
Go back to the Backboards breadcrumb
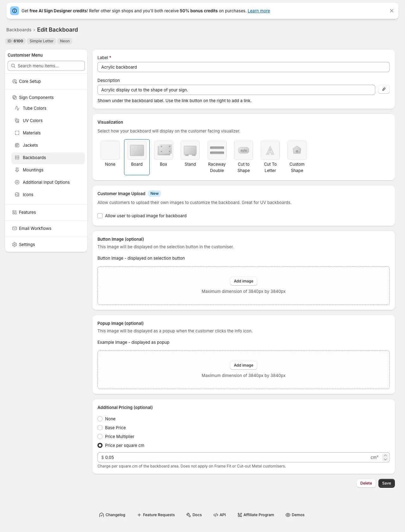click(x=19, y=30)
